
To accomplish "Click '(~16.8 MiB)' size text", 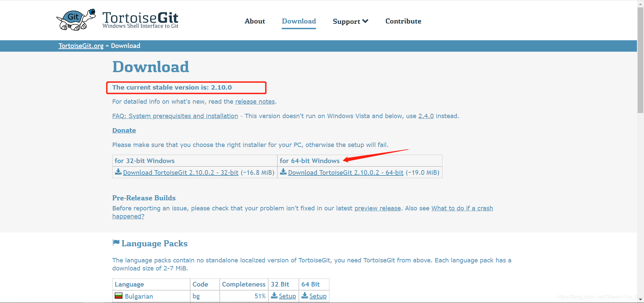I will (x=258, y=172).
